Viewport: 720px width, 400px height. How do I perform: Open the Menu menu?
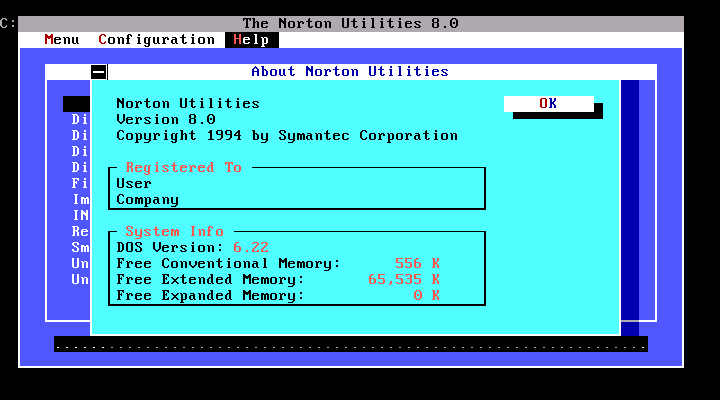(x=62, y=40)
